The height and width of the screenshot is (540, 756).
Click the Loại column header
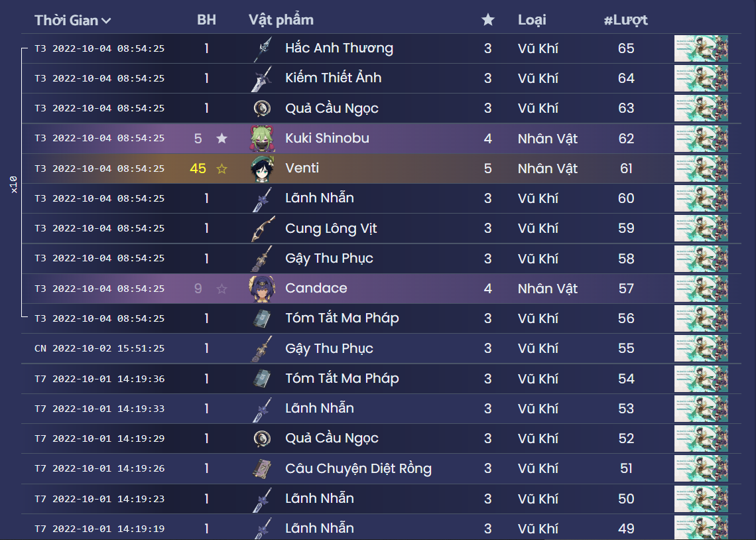[531, 20]
